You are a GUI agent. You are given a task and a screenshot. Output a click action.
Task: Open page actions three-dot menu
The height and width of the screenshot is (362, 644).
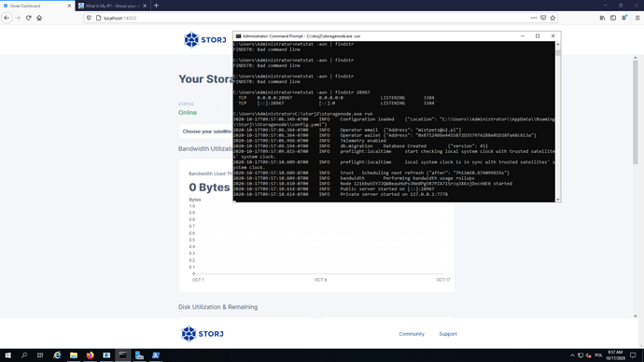534,18
